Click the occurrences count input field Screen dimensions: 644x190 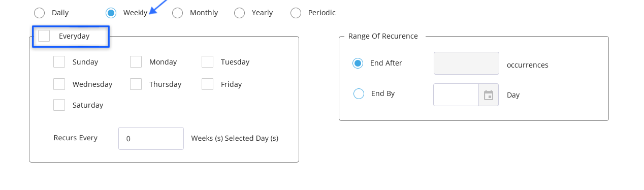point(467,64)
